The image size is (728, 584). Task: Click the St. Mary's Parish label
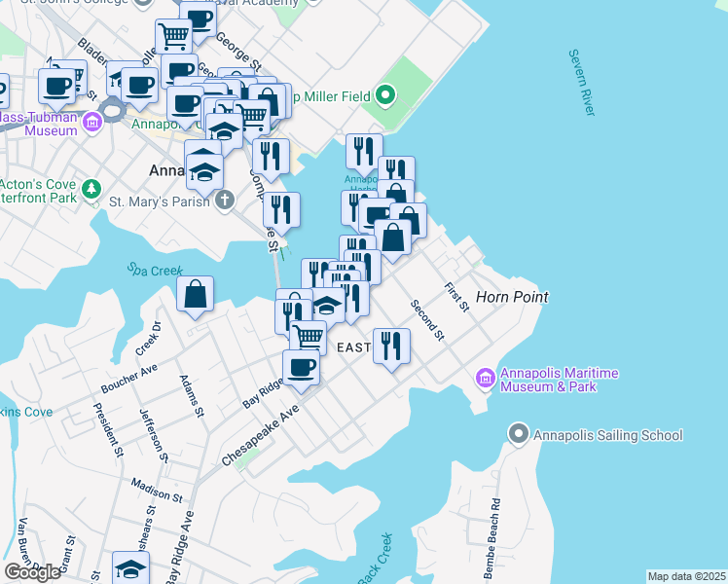[160, 201]
